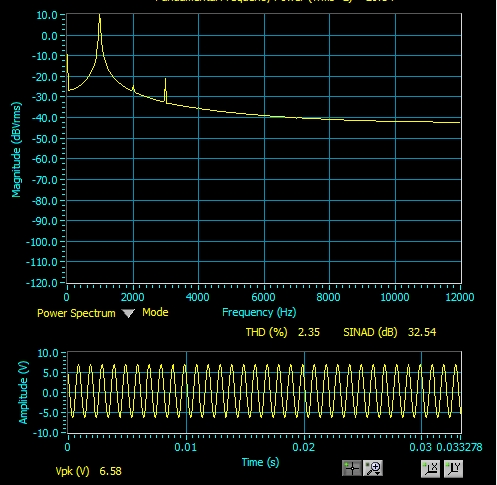This screenshot has width=497, height=485.
Task: Click the Vpk (V) label
Action: [x=72, y=471]
